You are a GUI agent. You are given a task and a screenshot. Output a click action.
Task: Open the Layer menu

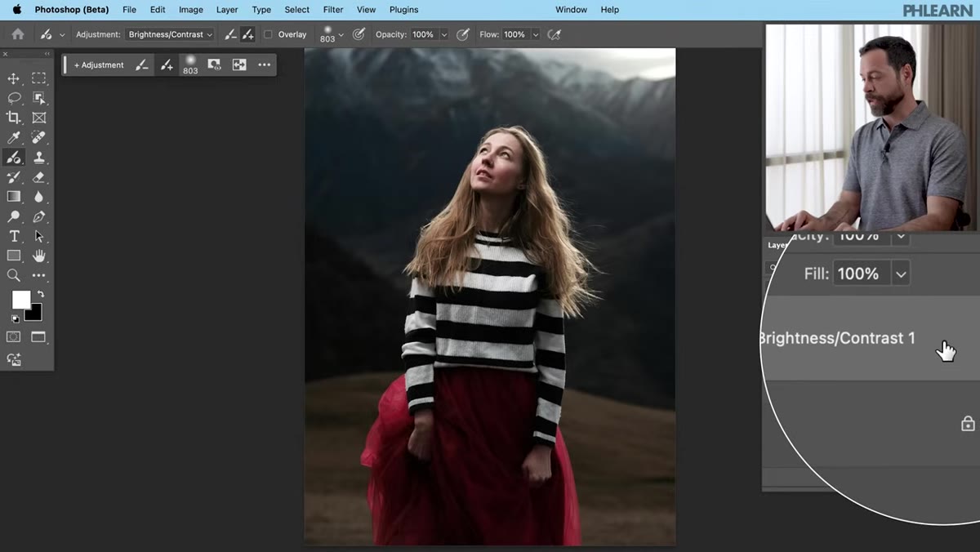click(x=227, y=10)
